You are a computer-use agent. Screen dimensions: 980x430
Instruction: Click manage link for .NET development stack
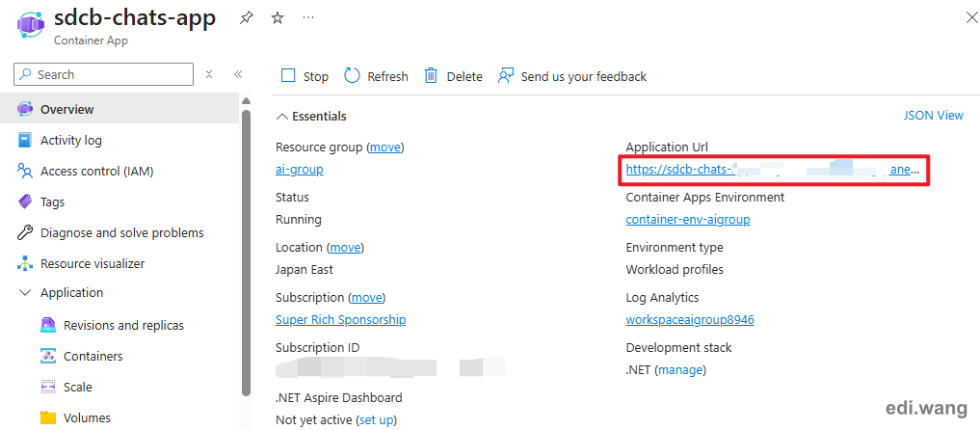[x=680, y=370]
